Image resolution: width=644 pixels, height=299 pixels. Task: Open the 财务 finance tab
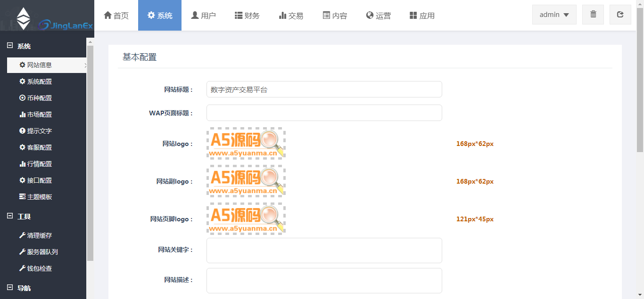[x=247, y=16]
